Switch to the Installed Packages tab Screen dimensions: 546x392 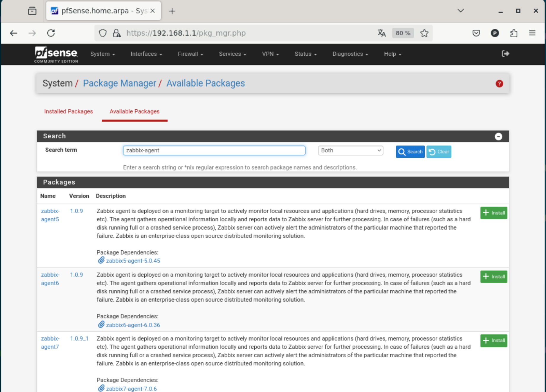click(68, 111)
